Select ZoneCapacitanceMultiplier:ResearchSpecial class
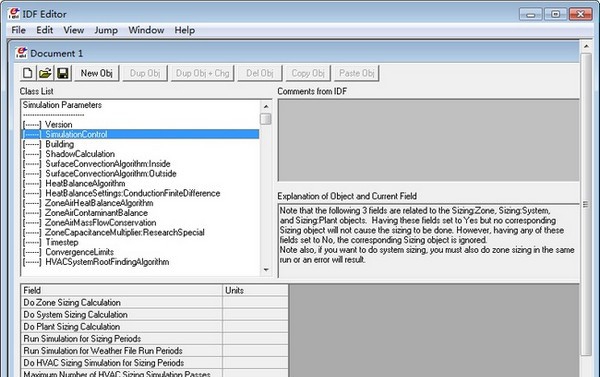 140,232
